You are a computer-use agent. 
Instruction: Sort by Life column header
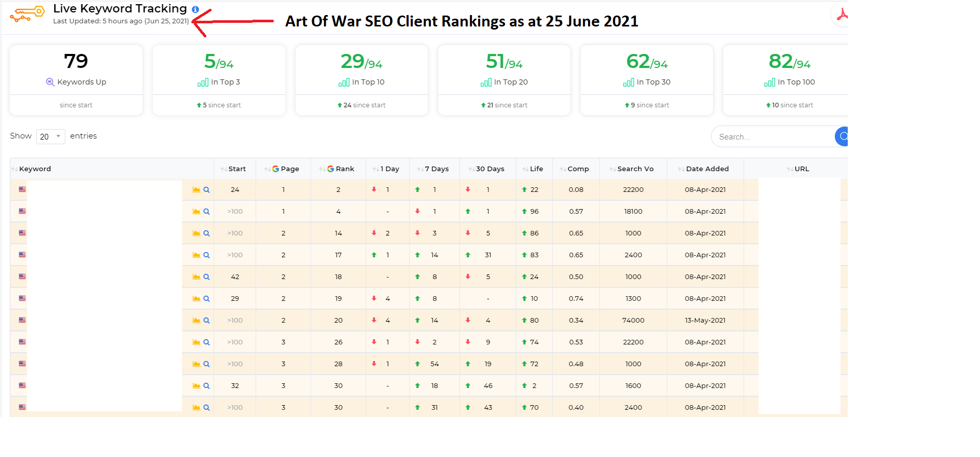click(533, 169)
